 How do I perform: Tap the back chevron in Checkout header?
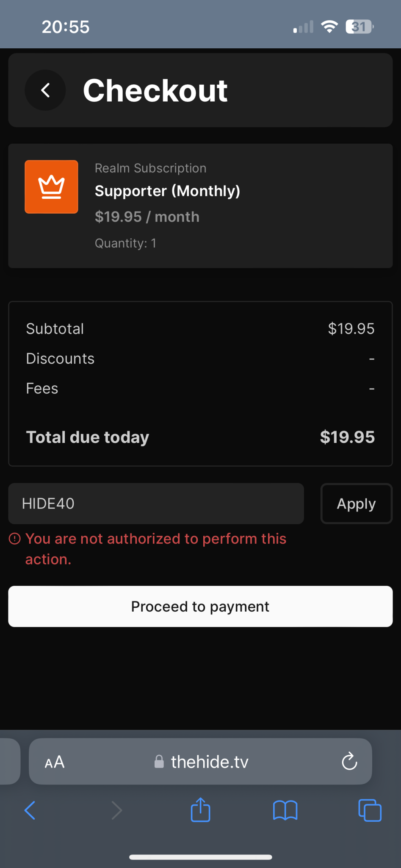pyautogui.click(x=45, y=90)
